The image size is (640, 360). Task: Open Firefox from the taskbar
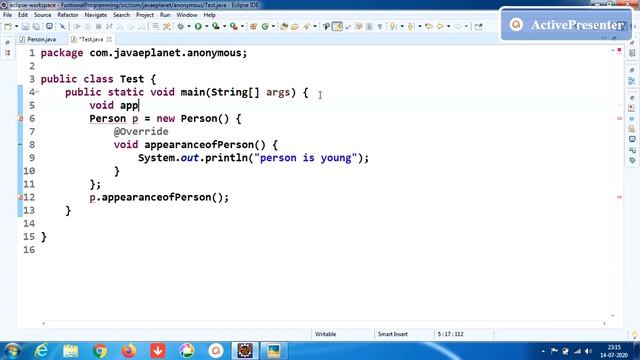point(129,351)
